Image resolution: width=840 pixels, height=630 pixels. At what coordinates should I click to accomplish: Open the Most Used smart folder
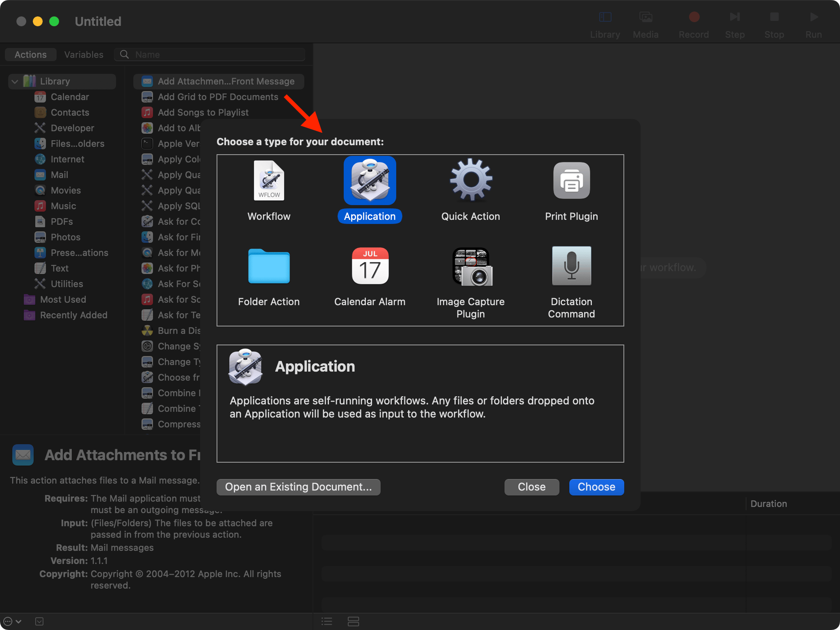pyautogui.click(x=55, y=299)
